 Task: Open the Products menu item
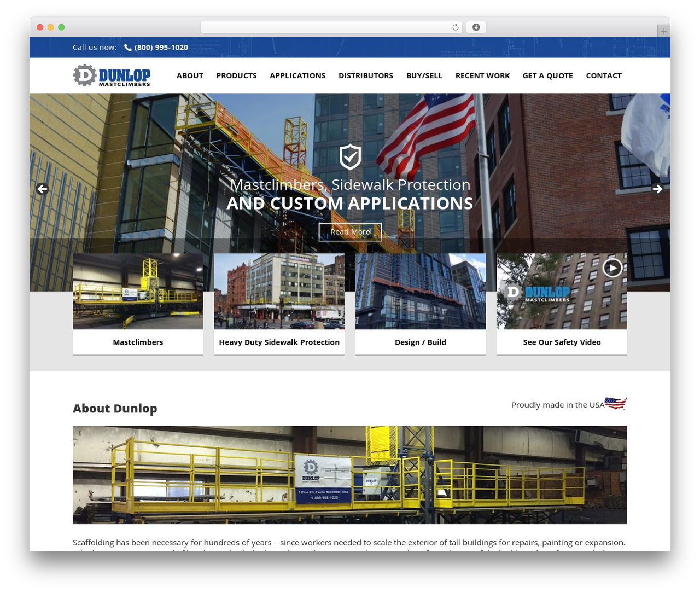[236, 75]
